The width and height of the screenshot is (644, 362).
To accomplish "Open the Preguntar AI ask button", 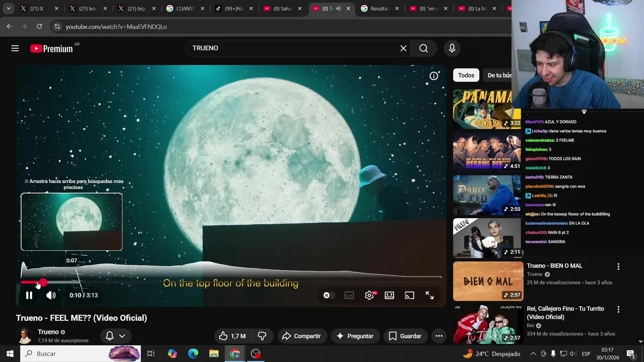I will 355,336.
